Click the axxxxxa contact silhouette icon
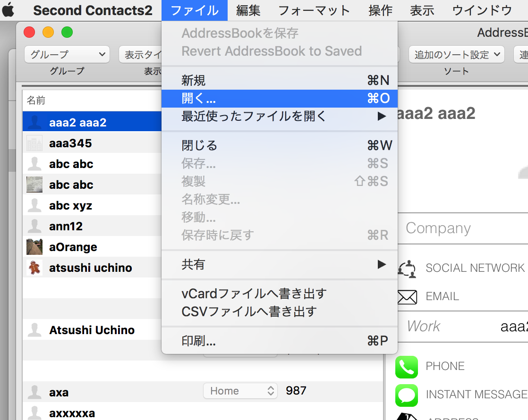528x420 pixels. (x=34, y=412)
